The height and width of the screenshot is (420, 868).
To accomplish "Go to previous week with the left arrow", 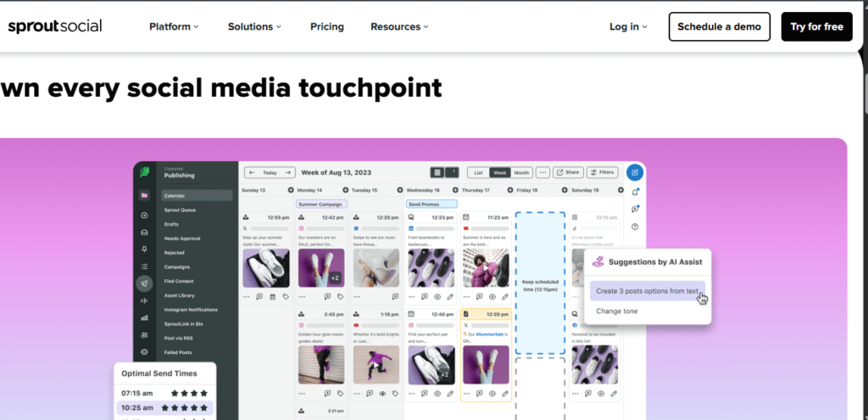I will pyautogui.click(x=252, y=173).
